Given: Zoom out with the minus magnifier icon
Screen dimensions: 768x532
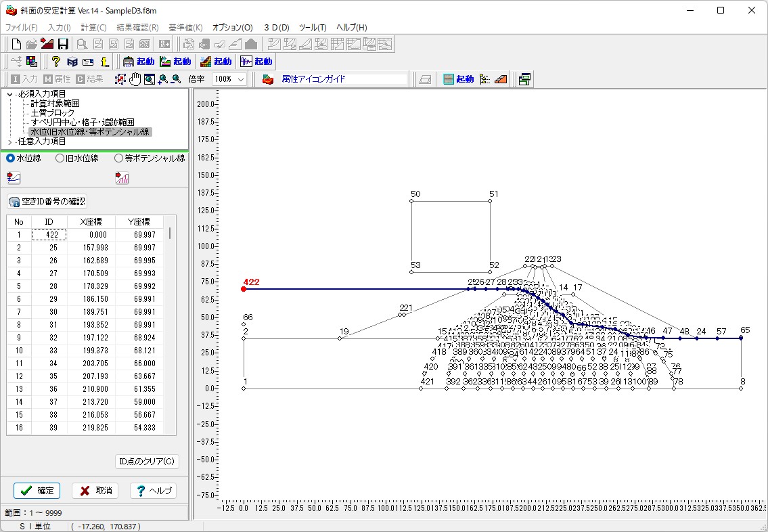Looking at the screenshot, I should click(x=177, y=79).
